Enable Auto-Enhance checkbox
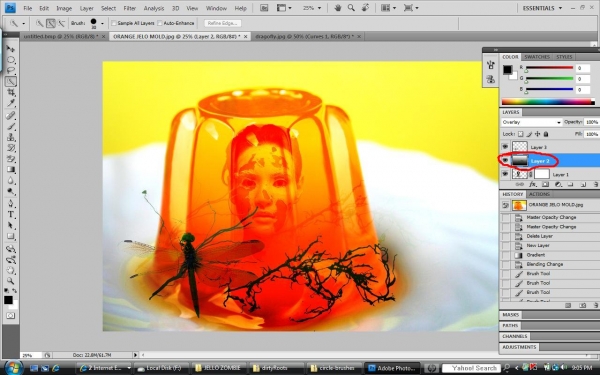Image resolution: width=600 pixels, height=375 pixels. (x=160, y=23)
